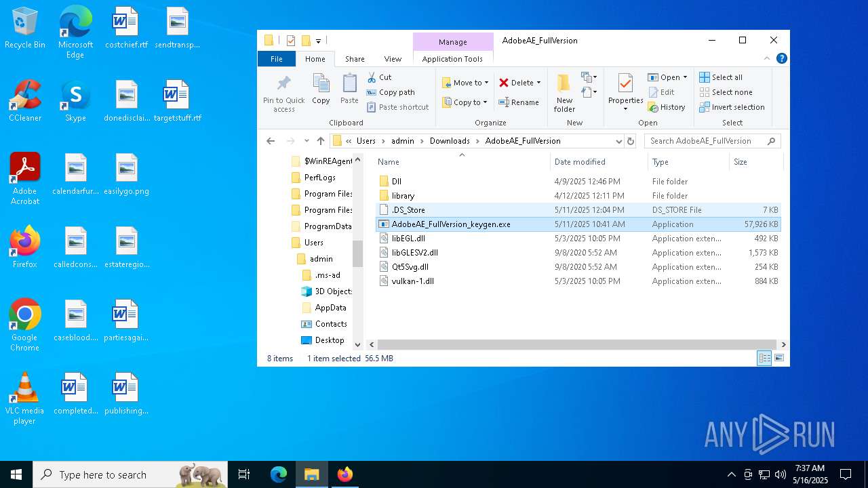Open New item dropdown in ribbon
The image size is (868, 488).
tap(589, 77)
